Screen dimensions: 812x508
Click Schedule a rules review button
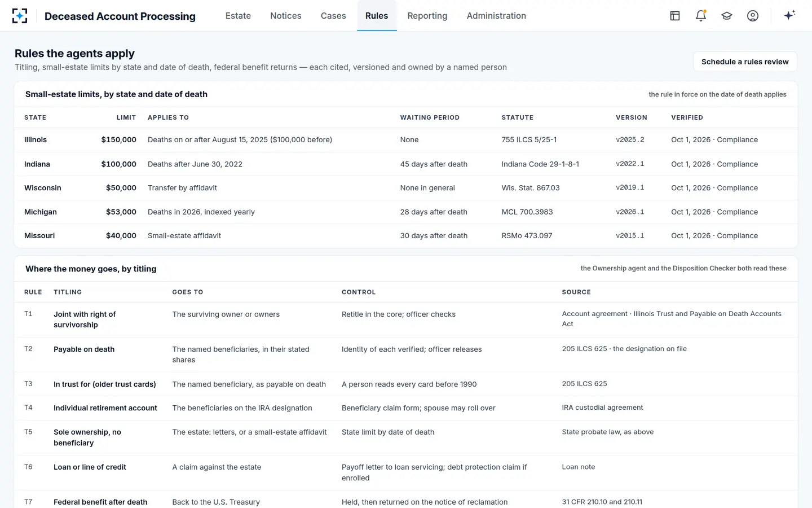coord(745,62)
